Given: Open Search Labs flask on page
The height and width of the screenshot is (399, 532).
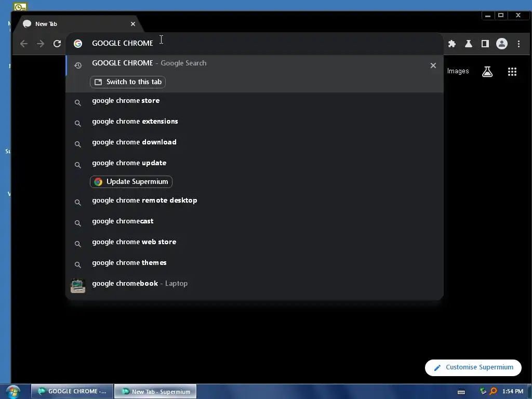Looking at the screenshot, I should pos(487,72).
